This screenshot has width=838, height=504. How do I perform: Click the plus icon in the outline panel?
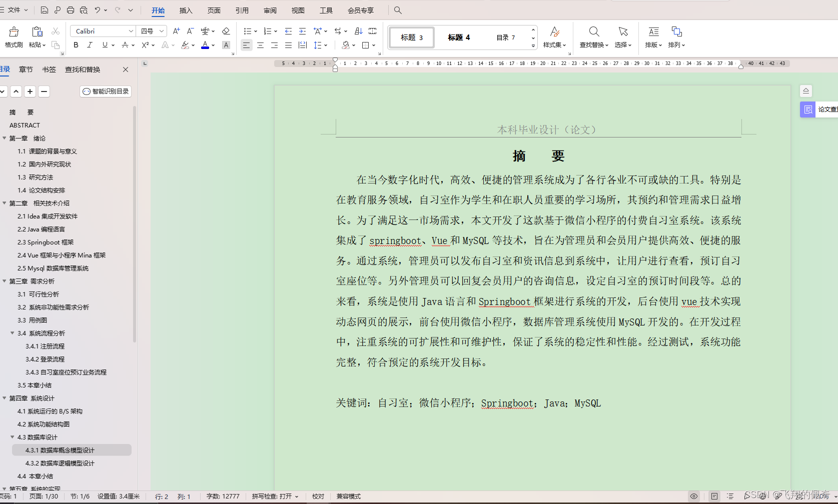[x=30, y=91]
